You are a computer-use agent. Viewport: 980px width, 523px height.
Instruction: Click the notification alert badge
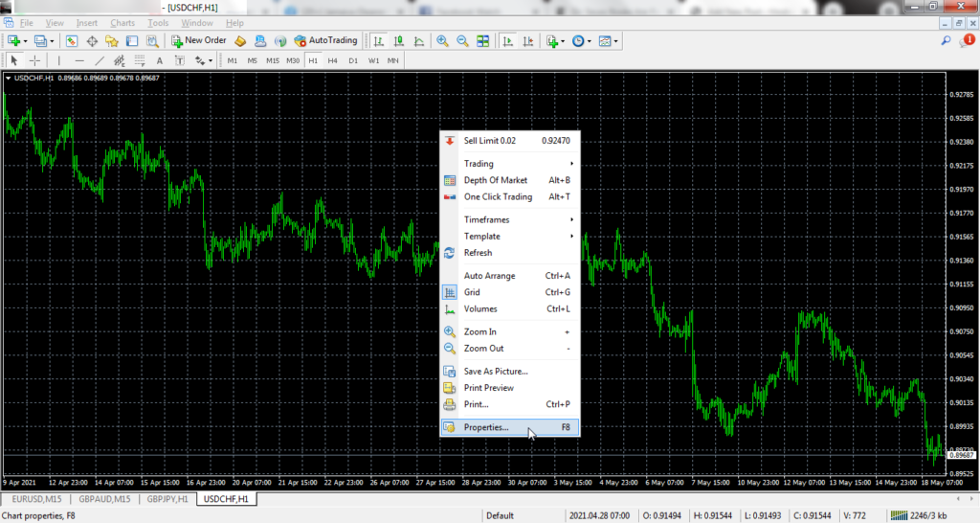pos(969,40)
